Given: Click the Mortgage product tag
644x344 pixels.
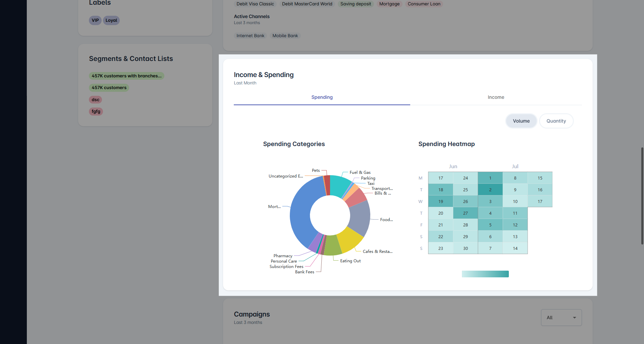Looking at the screenshot, I should (x=389, y=4).
